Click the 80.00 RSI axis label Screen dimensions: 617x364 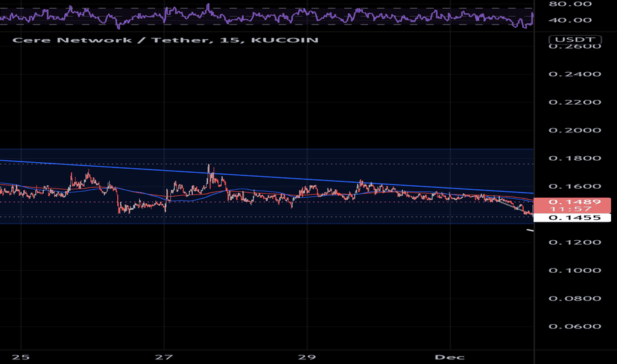(x=570, y=4)
